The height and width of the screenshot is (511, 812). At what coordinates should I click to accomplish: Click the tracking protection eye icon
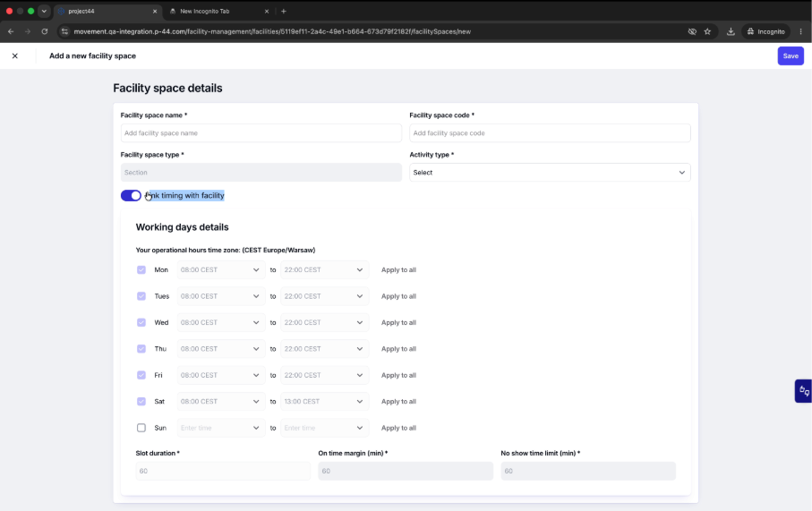click(692, 31)
